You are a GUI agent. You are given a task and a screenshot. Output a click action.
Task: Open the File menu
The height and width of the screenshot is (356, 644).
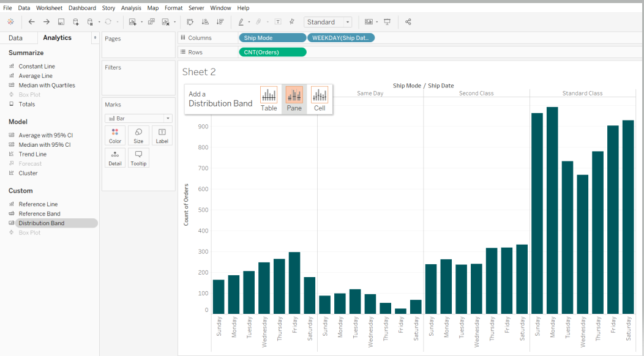[x=7, y=8]
